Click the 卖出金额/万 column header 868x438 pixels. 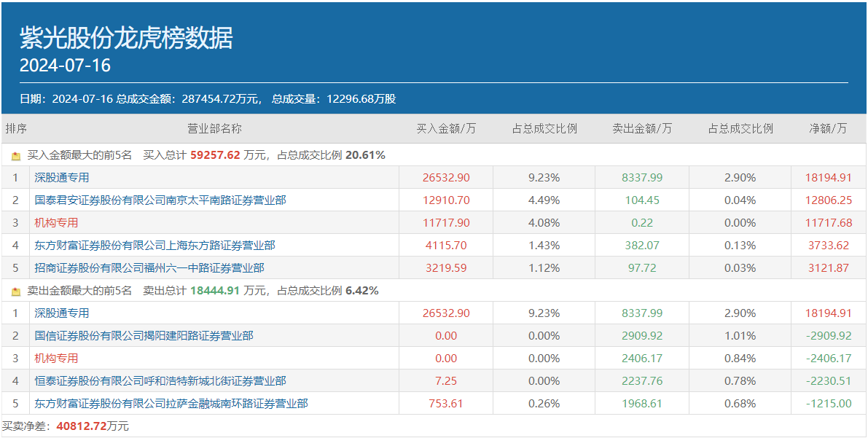tap(642, 129)
